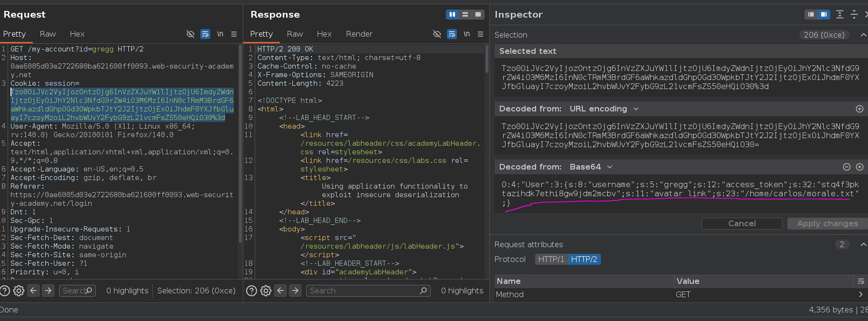Click highlighted session cookie value in Request
Screen dimensions: 868x321
tap(122, 105)
